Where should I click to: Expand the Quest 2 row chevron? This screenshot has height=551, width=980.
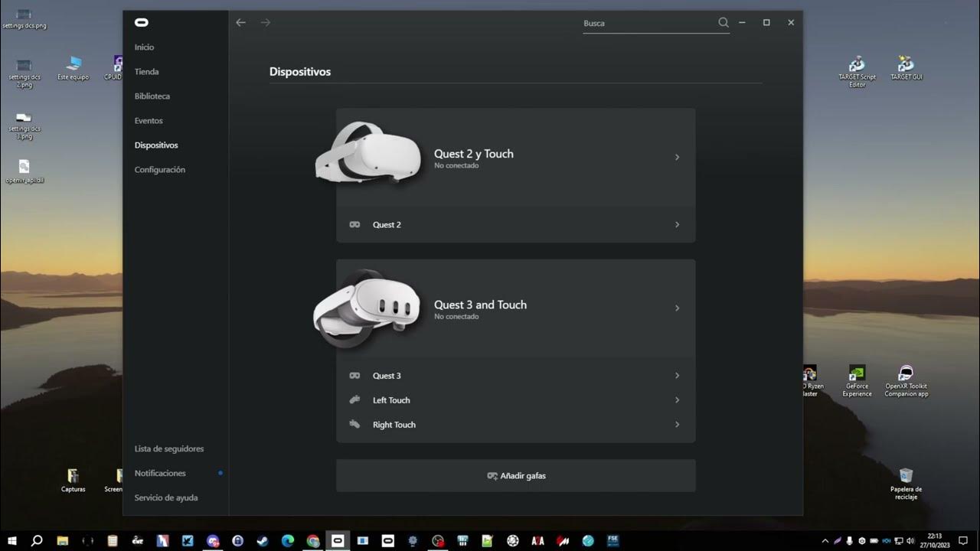[x=677, y=225]
